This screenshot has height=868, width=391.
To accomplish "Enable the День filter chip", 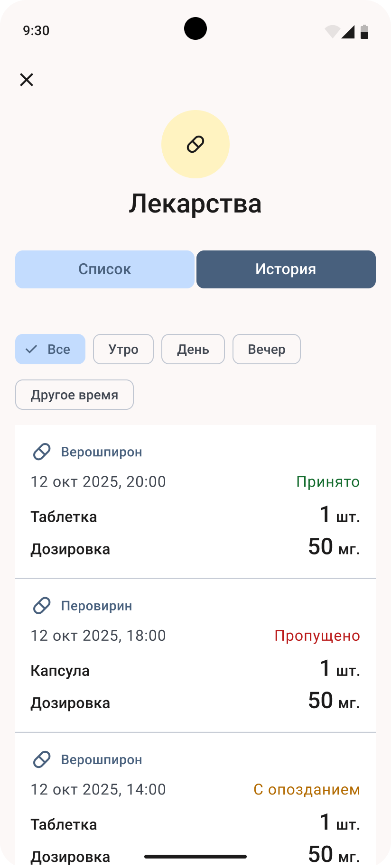I will (x=193, y=349).
